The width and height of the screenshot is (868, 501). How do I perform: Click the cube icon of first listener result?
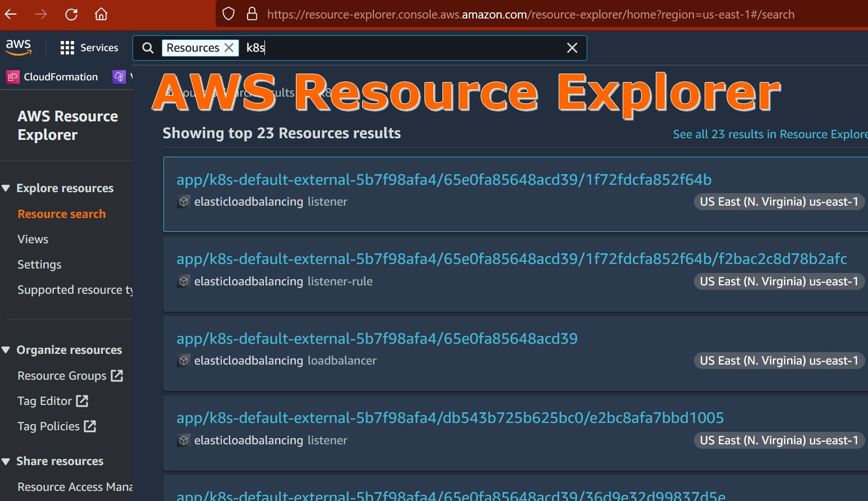point(184,202)
